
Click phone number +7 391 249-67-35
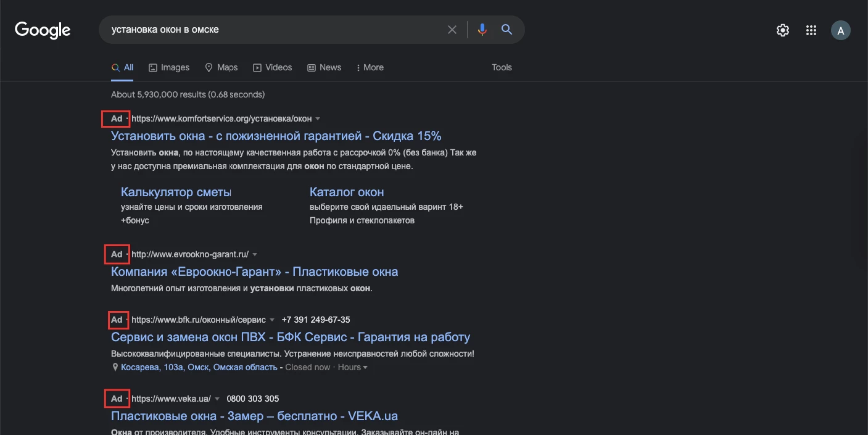pos(316,320)
